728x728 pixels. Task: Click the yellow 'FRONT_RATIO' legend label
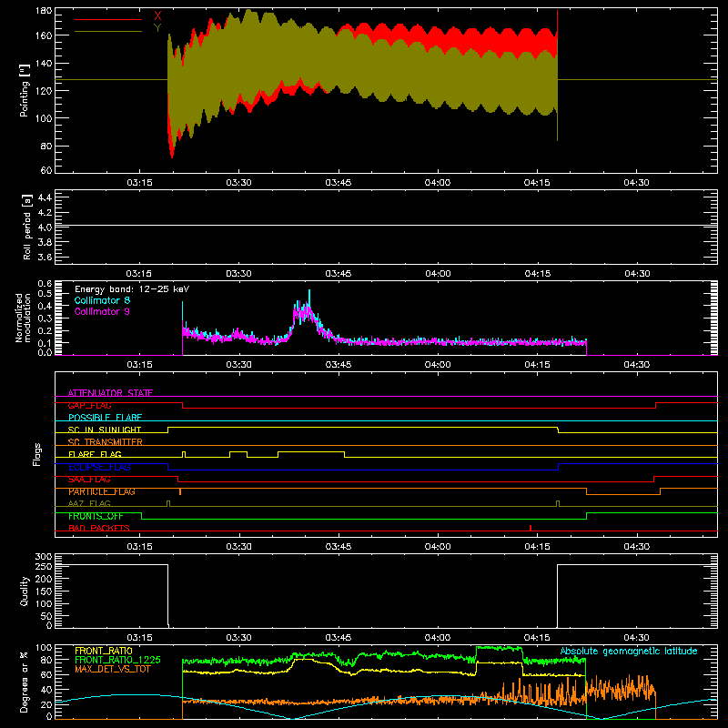pyautogui.click(x=104, y=651)
